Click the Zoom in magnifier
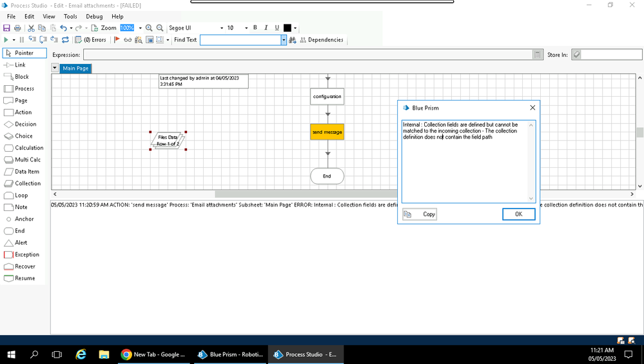 coord(149,28)
